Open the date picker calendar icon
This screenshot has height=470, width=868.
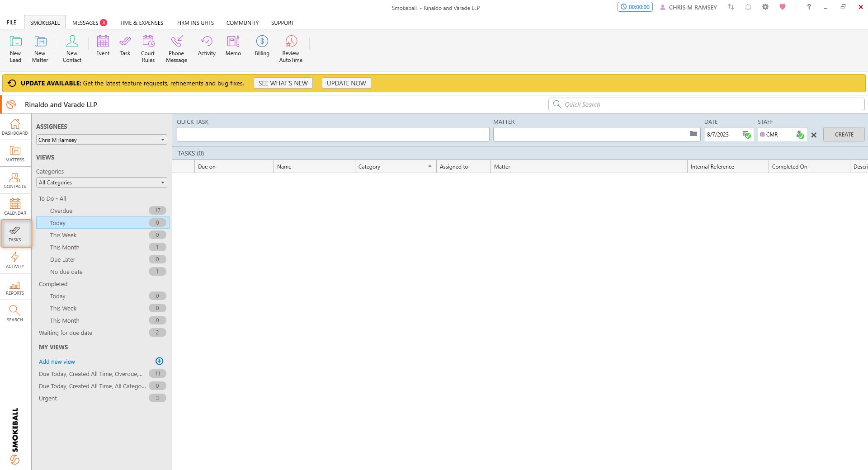[747, 135]
